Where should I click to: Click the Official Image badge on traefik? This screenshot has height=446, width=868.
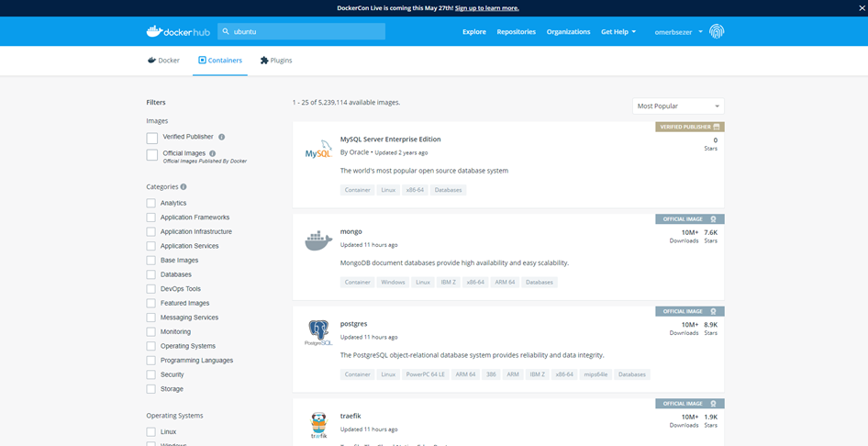690,404
